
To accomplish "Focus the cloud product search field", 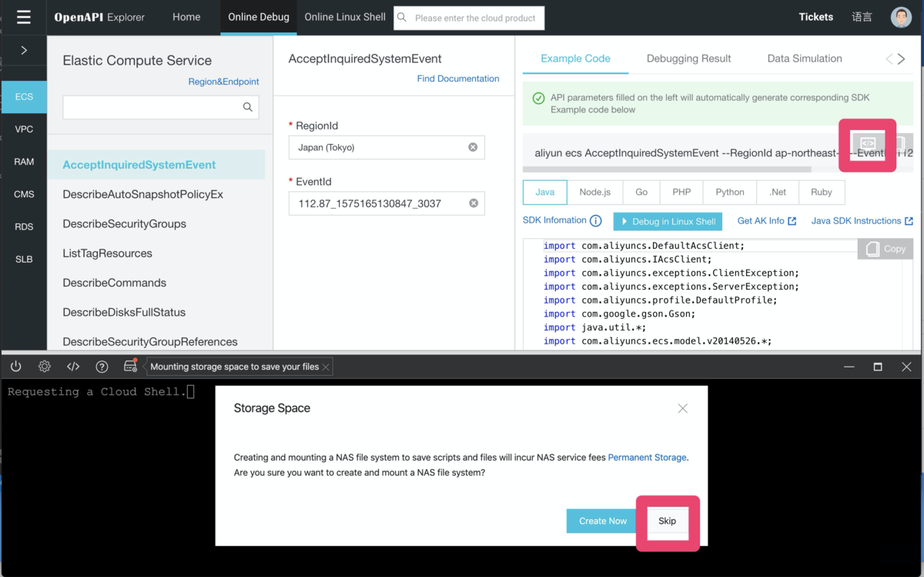I will [x=469, y=18].
